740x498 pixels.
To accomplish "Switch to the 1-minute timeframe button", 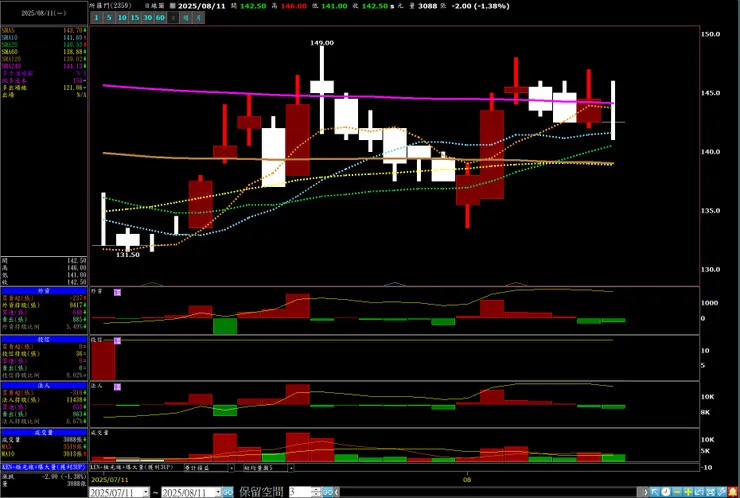I will tap(96, 17).
